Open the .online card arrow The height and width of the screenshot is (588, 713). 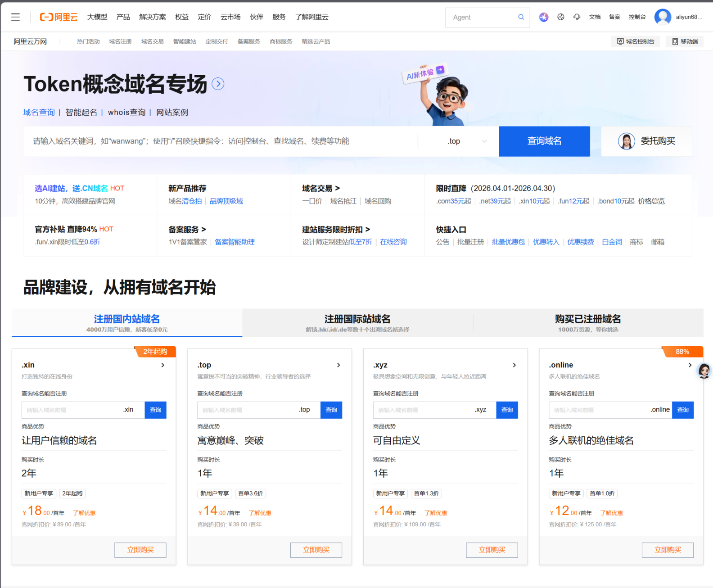click(x=690, y=365)
